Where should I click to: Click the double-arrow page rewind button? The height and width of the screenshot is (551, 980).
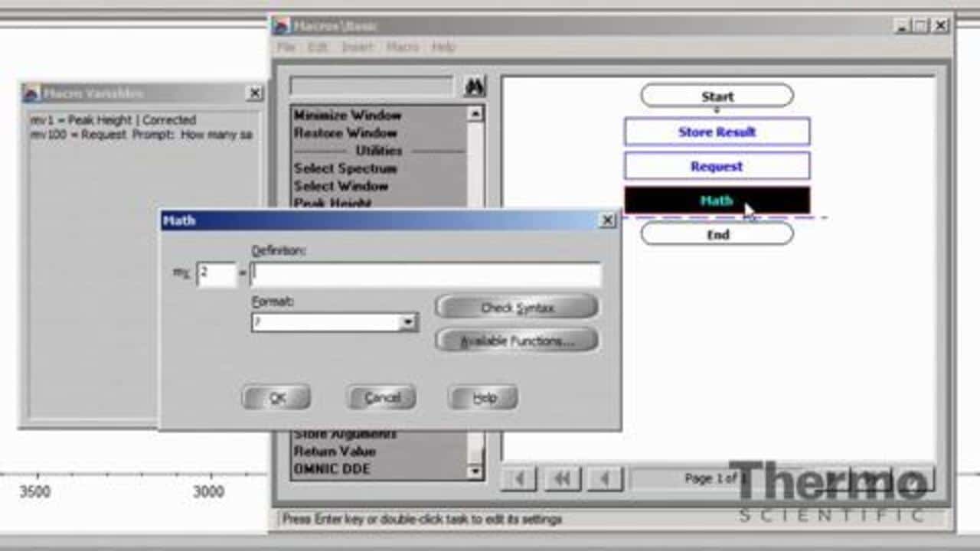pos(562,479)
